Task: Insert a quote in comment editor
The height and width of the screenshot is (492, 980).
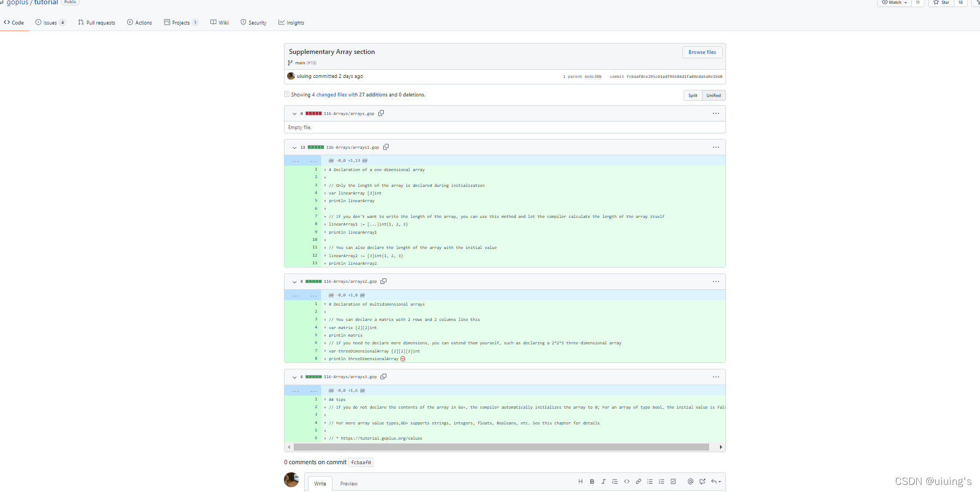Action: [x=615, y=482]
